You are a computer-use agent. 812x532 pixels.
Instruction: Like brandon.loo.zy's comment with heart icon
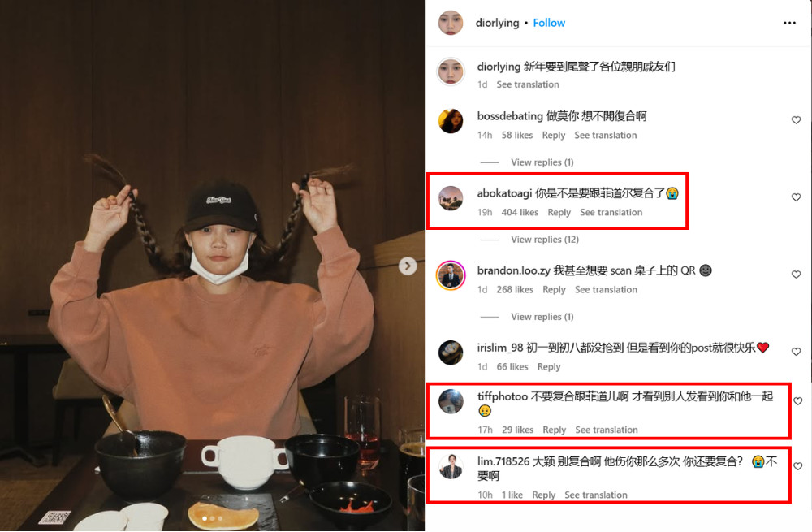pos(796,275)
